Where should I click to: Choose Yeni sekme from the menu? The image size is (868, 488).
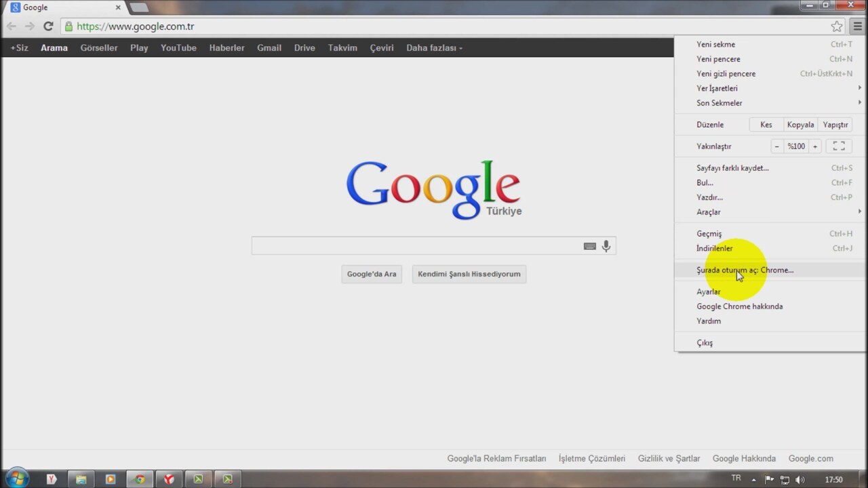coord(770,44)
